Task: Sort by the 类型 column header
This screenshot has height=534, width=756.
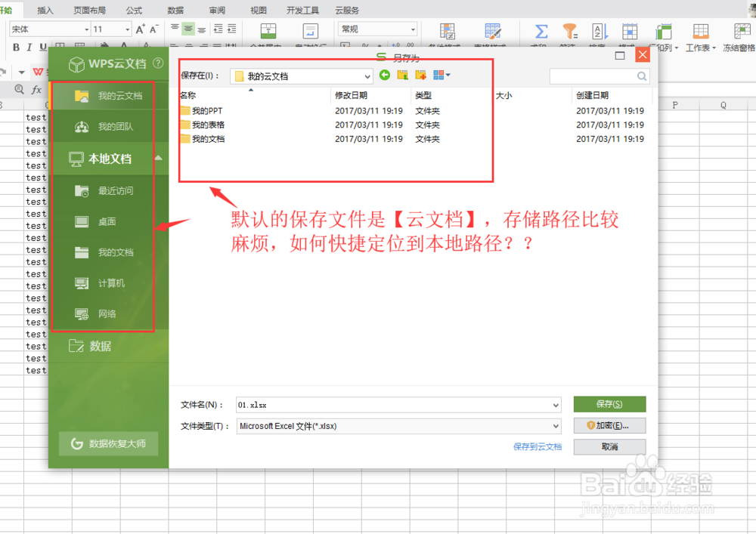Action: (423, 95)
